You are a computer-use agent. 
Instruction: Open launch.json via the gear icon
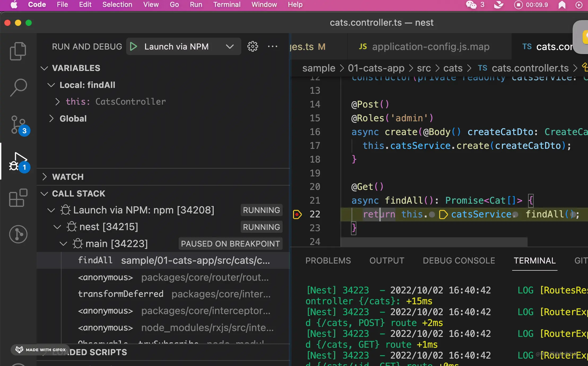252,47
